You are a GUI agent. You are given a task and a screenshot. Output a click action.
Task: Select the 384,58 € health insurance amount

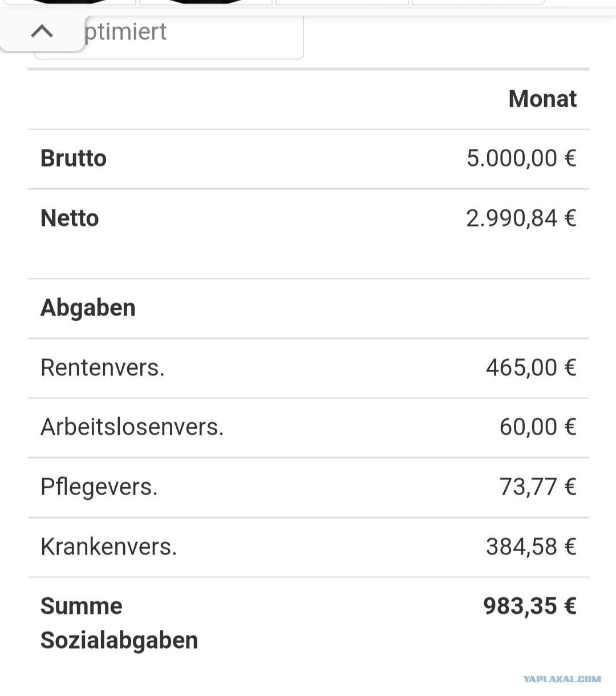531,547
